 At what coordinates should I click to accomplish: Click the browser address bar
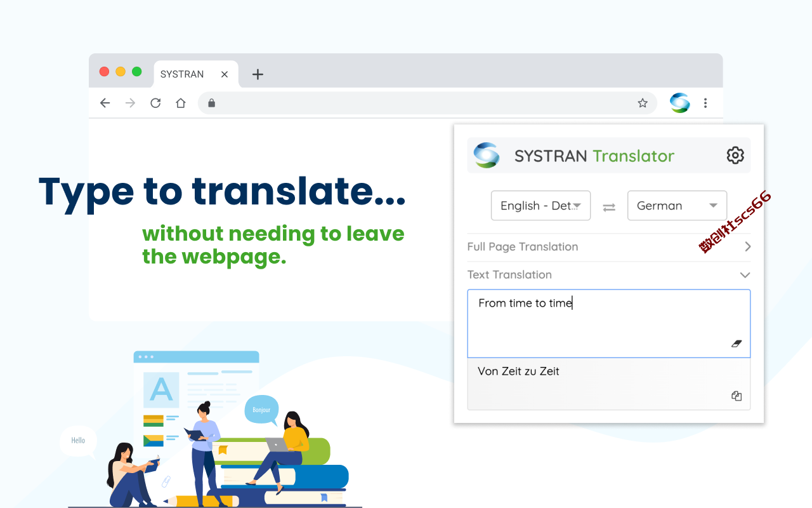pyautogui.click(x=428, y=103)
